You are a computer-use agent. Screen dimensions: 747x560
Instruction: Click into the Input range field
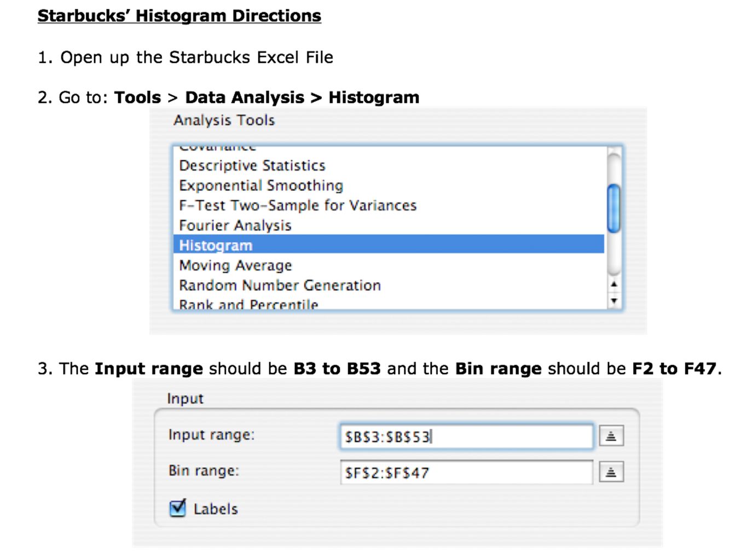pyautogui.click(x=466, y=436)
